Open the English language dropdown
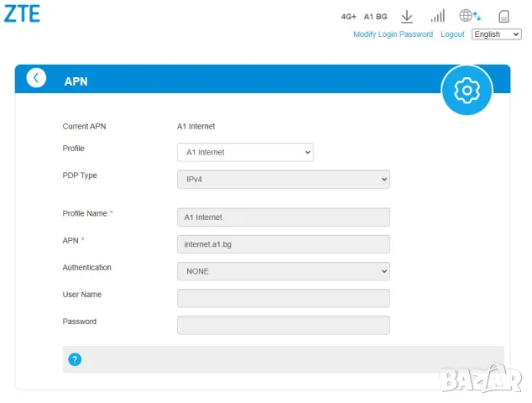This screenshot has height=403, width=532. click(497, 34)
